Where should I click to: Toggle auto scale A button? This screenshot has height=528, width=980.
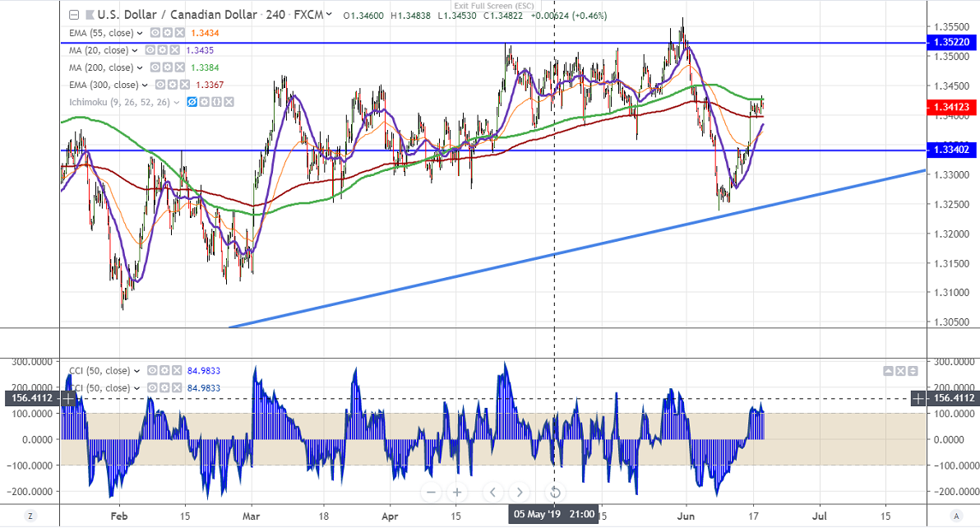[955, 516]
